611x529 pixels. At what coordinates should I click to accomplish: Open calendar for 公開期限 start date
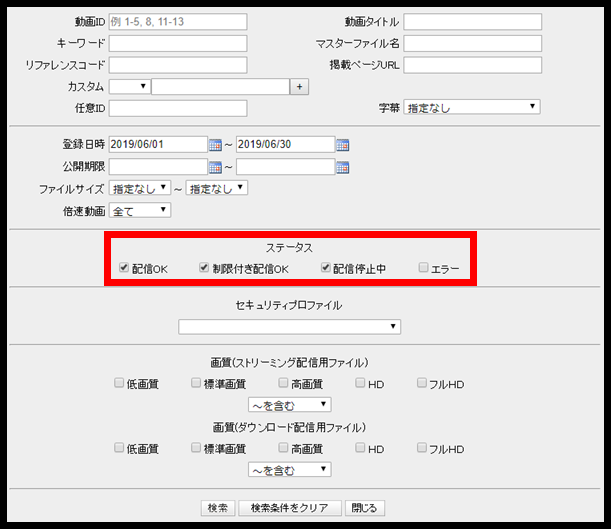(x=215, y=168)
